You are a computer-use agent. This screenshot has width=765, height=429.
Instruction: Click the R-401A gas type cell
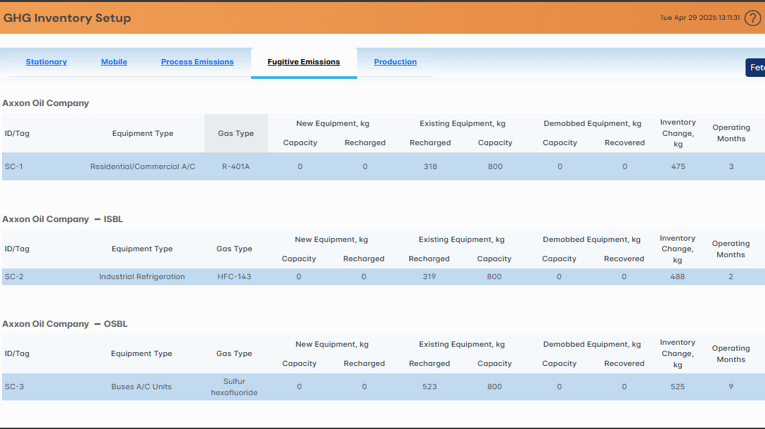tap(236, 167)
